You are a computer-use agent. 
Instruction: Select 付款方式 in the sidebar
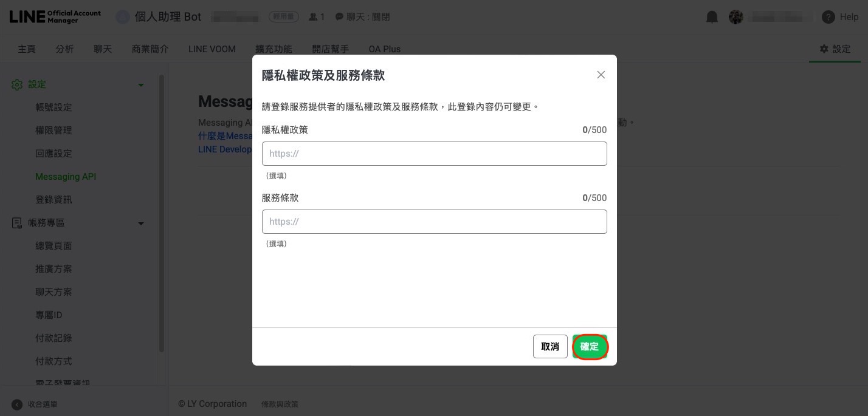point(53,361)
